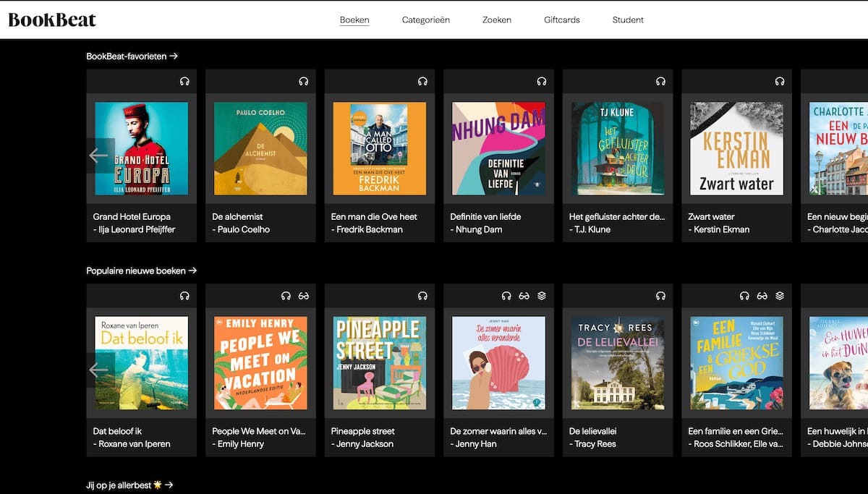Open Een huwelijk in het duin cover

[x=838, y=363]
